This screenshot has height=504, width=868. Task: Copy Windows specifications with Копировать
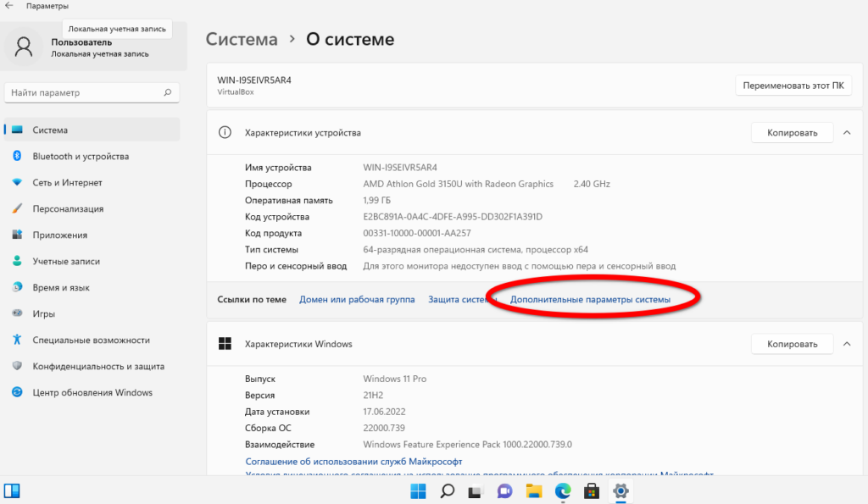793,344
